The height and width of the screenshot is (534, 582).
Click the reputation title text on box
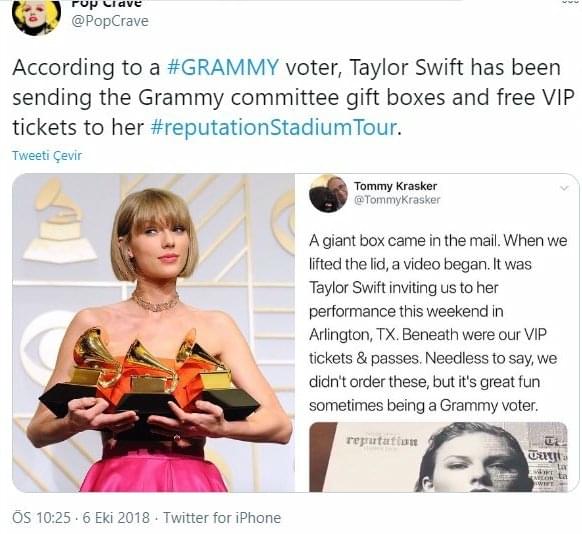382,441
